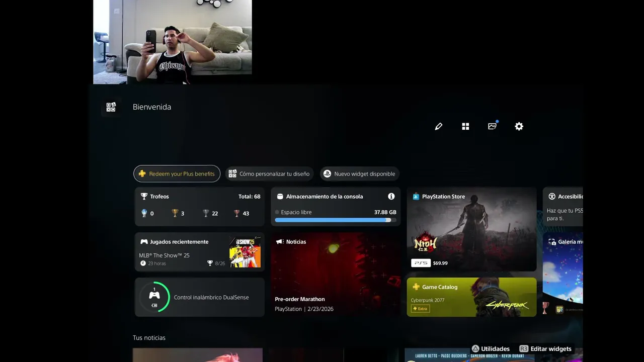Click the free space storage bar

coord(336,220)
